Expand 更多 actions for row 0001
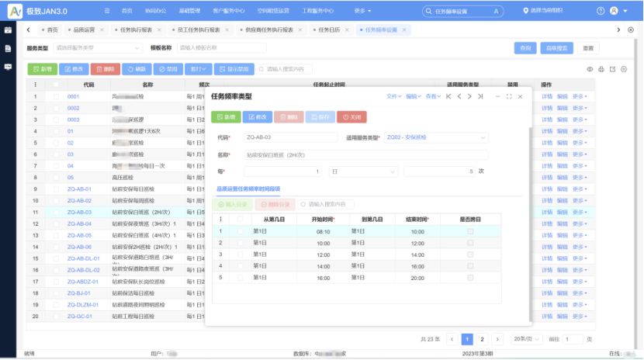 coord(580,96)
